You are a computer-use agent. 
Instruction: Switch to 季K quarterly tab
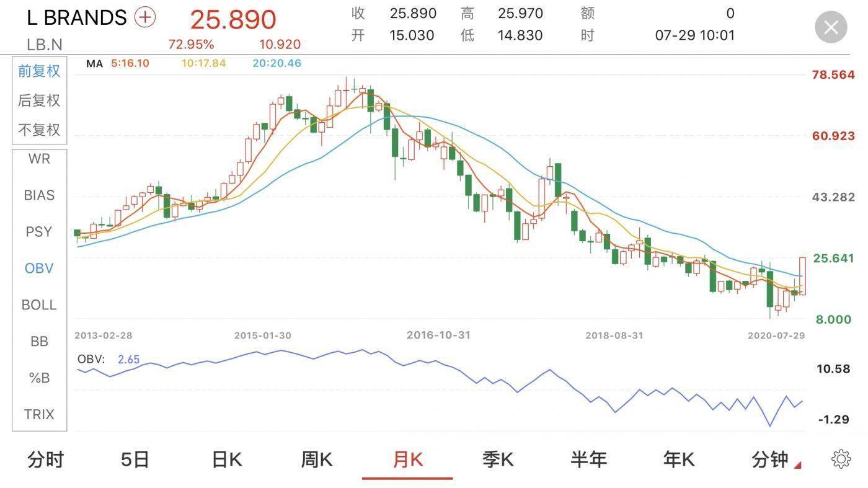tap(498, 459)
